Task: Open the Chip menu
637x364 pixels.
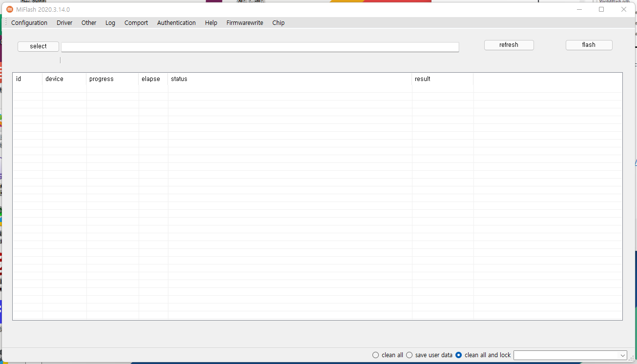Action: [278, 23]
